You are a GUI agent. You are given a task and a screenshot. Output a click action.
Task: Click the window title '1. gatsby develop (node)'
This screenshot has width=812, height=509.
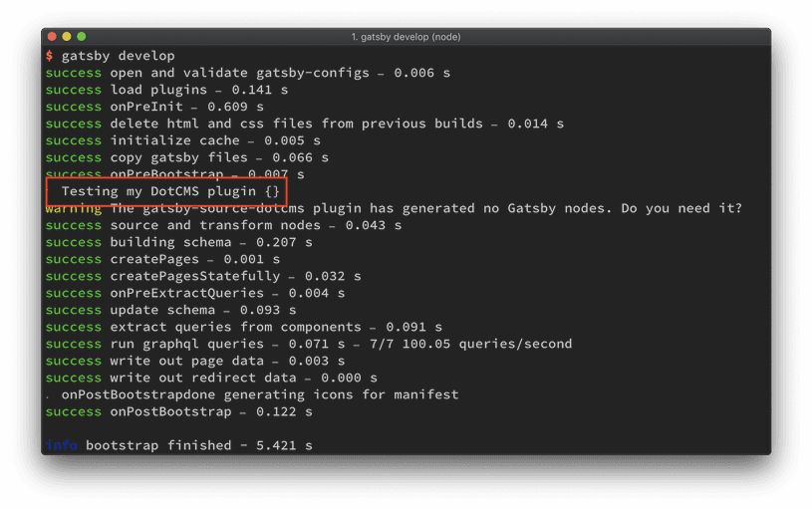(406, 37)
